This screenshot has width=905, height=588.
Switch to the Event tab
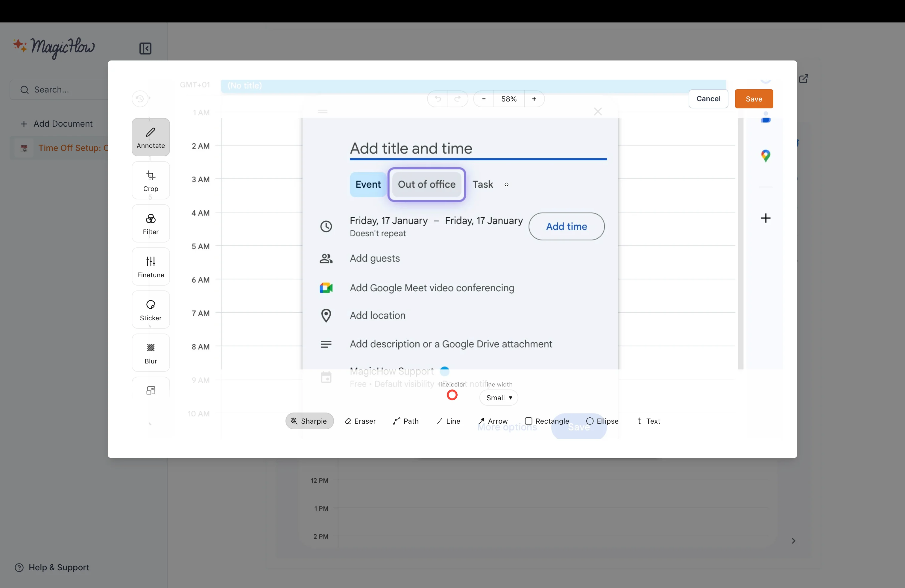click(367, 184)
